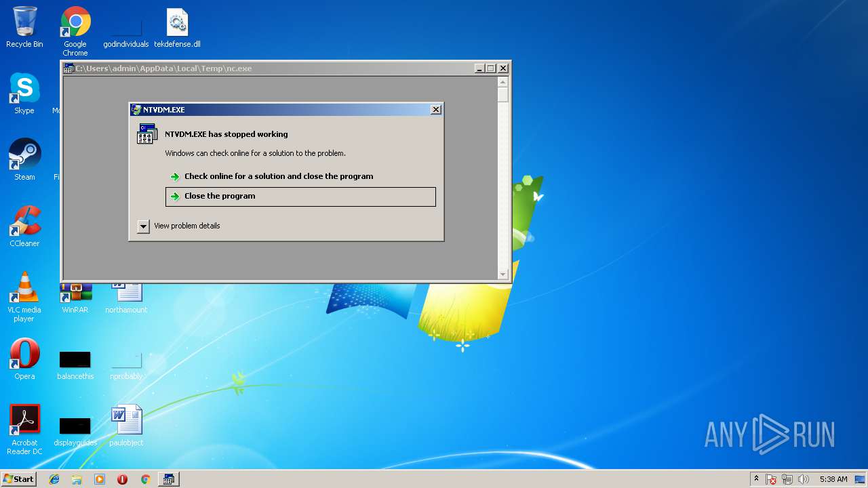Click the nc.exe window scrollbar thumb

(x=502, y=94)
